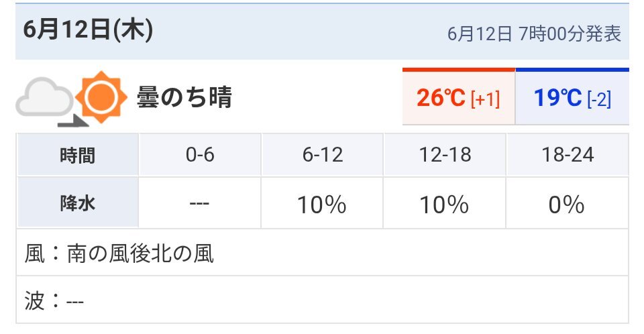Click the 19℃ low temperature box

coord(572,96)
